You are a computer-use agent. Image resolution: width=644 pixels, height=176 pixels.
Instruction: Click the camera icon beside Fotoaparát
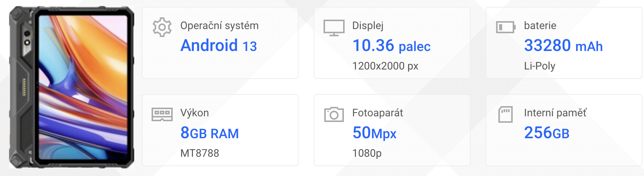pos(334,114)
